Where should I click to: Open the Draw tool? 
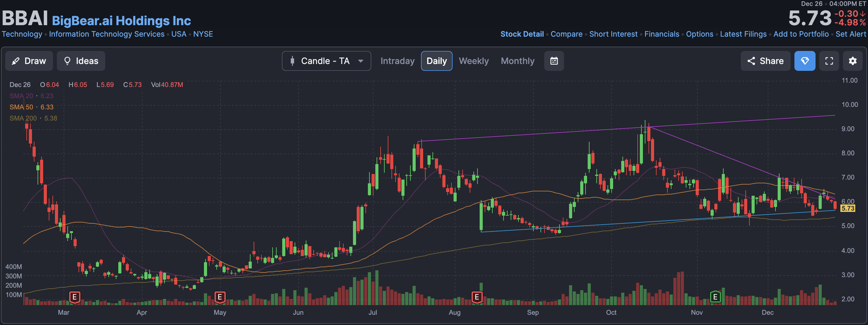click(29, 61)
